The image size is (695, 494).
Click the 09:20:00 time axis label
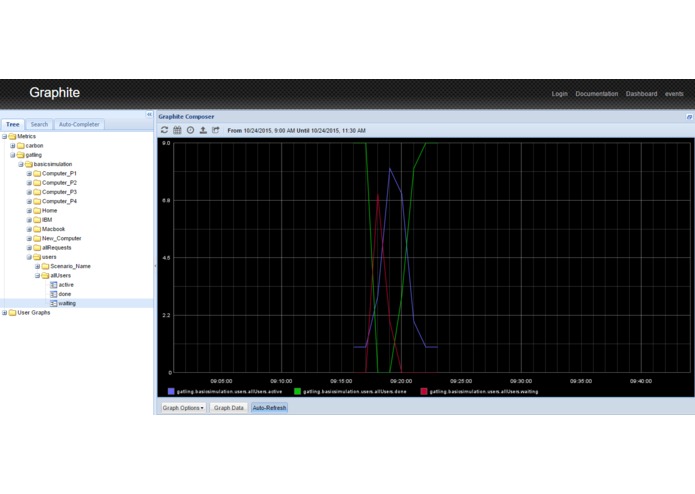coord(401,381)
